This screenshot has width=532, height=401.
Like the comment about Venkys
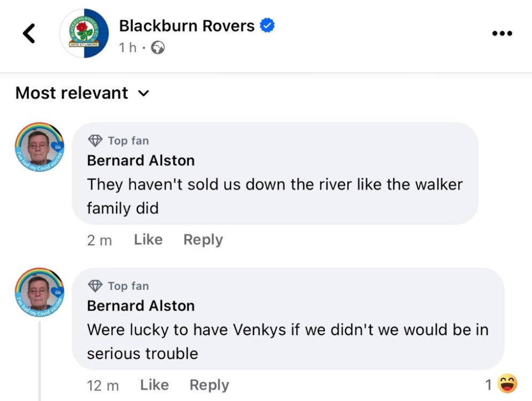click(x=154, y=385)
